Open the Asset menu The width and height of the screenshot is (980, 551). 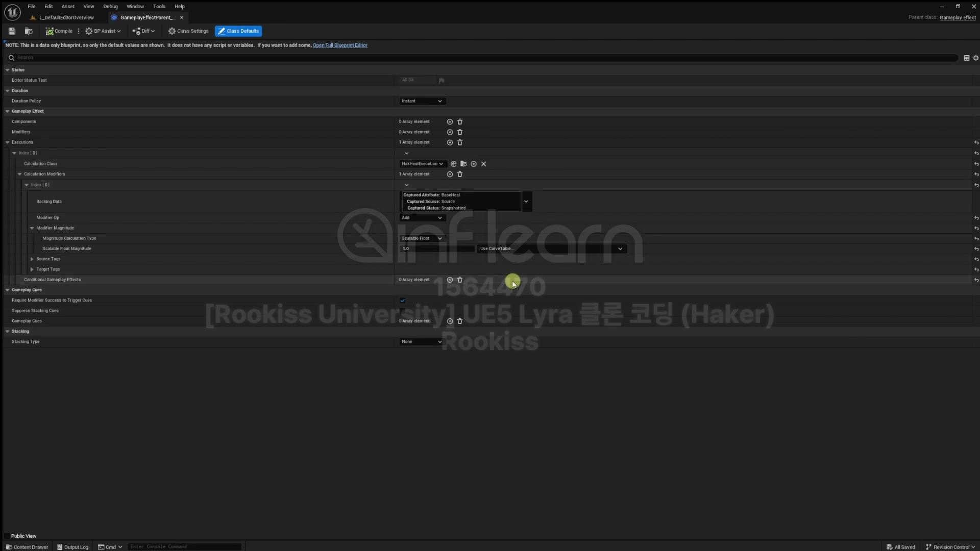pyautogui.click(x=68, y=7)
